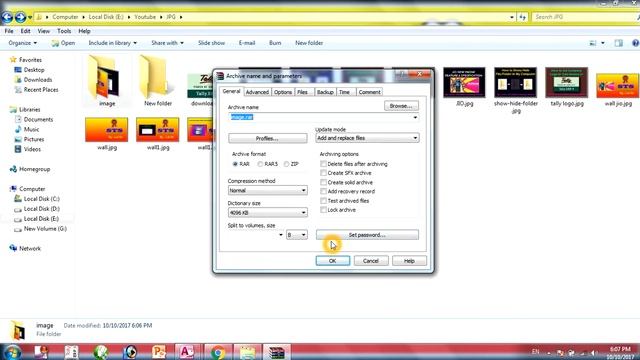Screen dimensions: 640x360
Task: Open the Tools menu in Explorer
Action: tap(64, 31)
